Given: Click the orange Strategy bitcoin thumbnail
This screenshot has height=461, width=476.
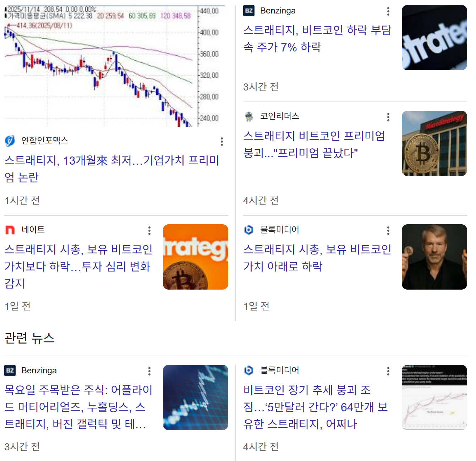Looking at the screenshot, I should (x=196, y=257).
